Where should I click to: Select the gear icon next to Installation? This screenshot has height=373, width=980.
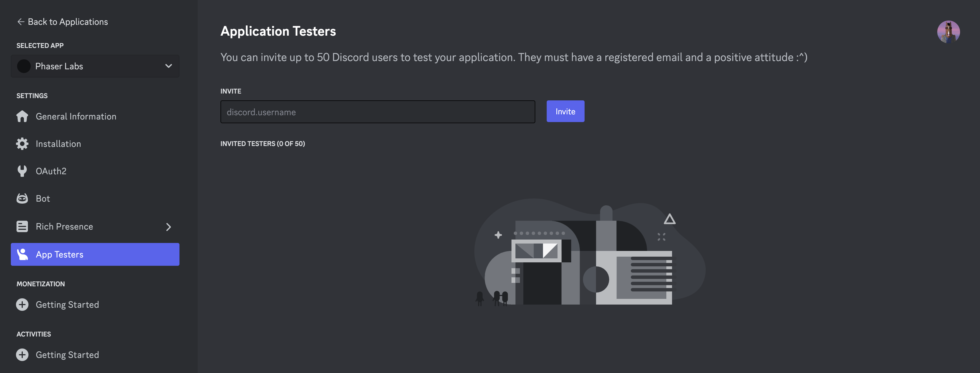[x=22, y=144]
